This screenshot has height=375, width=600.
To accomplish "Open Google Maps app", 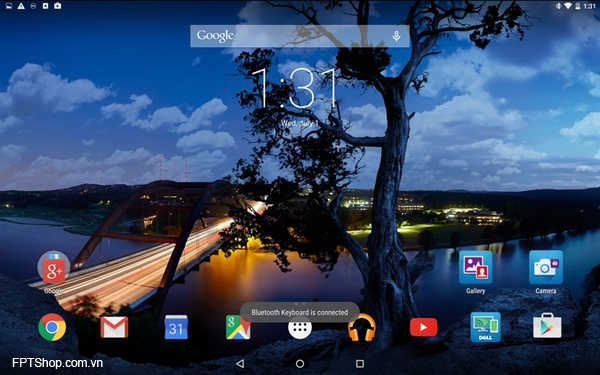I will tap(238, 327).
